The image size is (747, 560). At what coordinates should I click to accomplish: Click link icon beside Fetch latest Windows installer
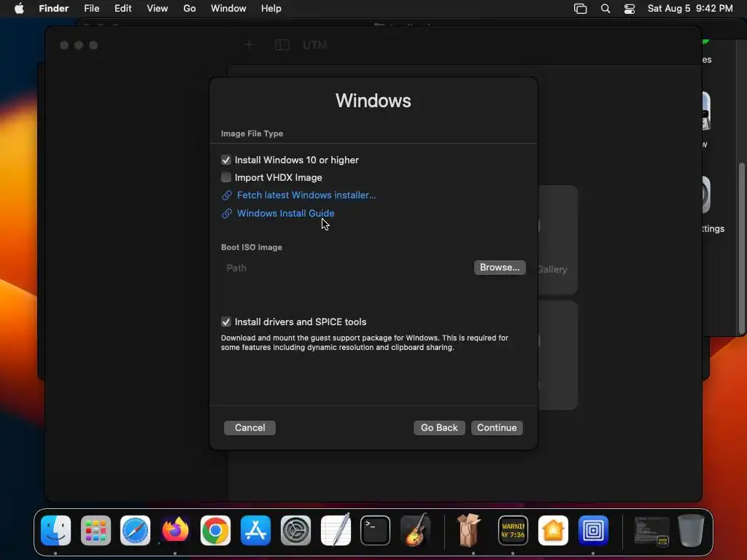(227, 195)
